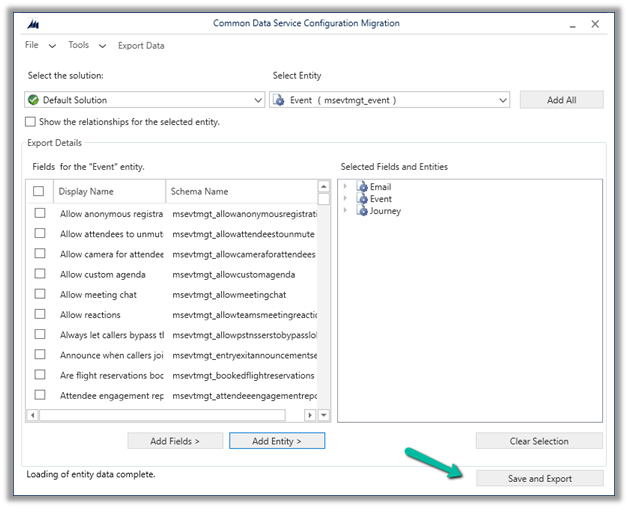Open the Select Entity dropdown arrow
The image size is (628, 508).
pyautogui.click(x=502, y=100)
